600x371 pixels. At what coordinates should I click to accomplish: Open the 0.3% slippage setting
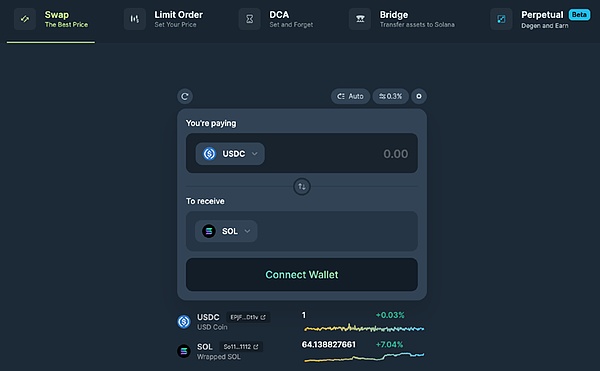tap(391, 96)
